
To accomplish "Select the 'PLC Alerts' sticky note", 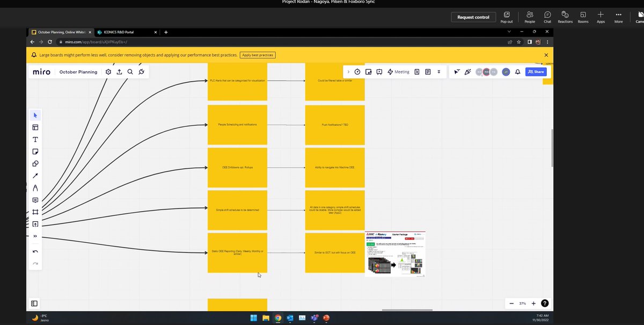I will point(237,82).
